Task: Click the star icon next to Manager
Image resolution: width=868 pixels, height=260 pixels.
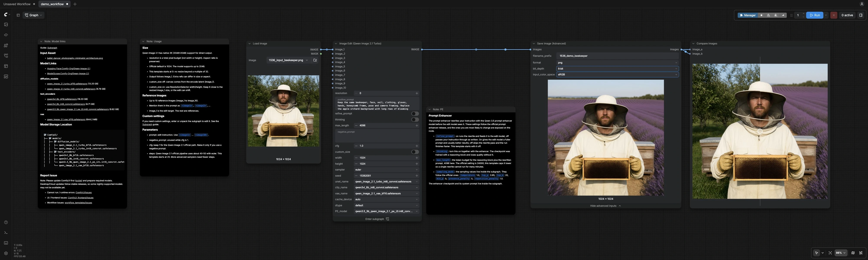Action: click(x=761, y=15)
